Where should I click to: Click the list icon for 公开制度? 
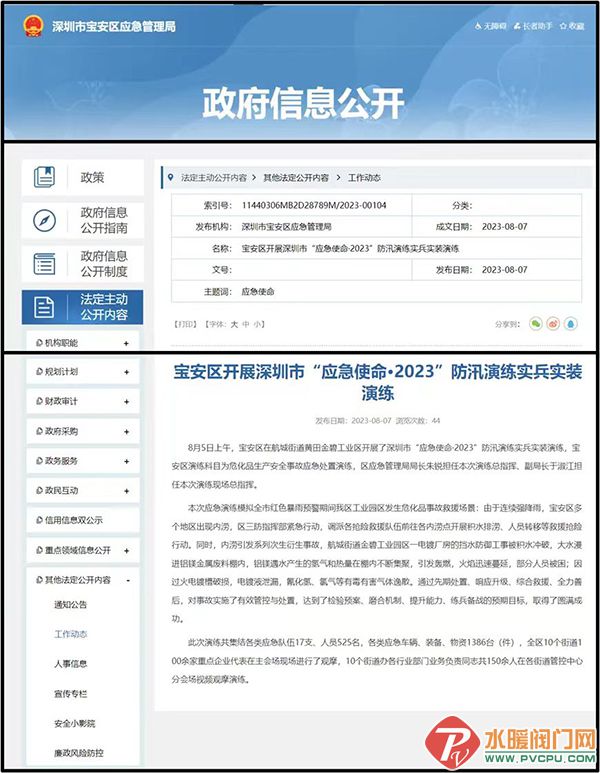click(44, 264)
